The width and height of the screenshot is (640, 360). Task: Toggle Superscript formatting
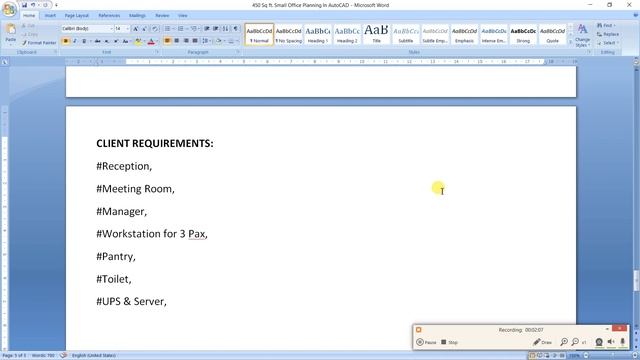116,41
